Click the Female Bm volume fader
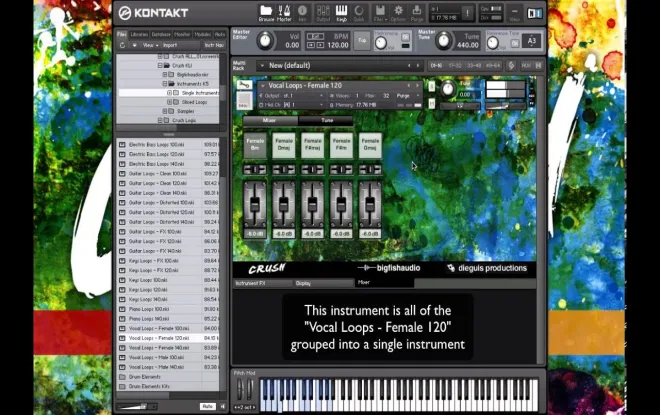The image size is (660, 415). (x=255, y=204)
